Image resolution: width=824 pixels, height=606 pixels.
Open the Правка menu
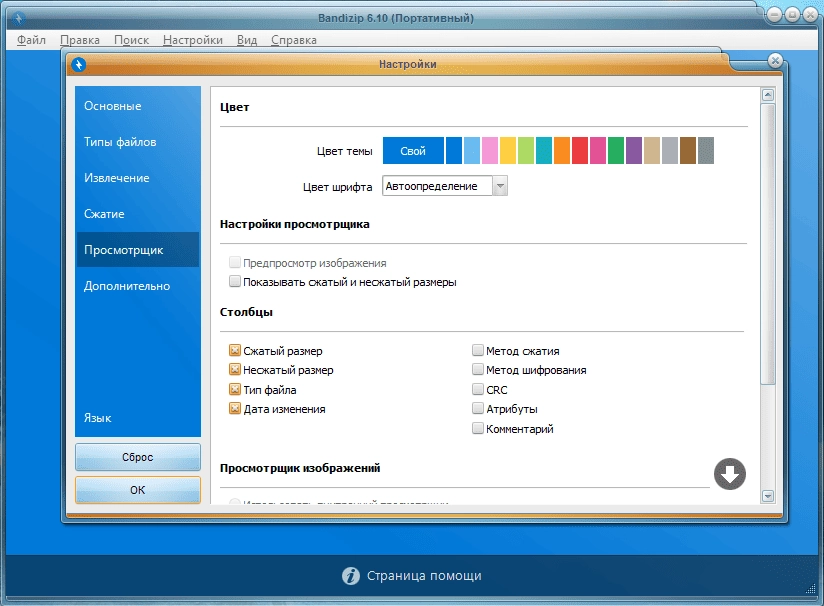coord(80,40)
